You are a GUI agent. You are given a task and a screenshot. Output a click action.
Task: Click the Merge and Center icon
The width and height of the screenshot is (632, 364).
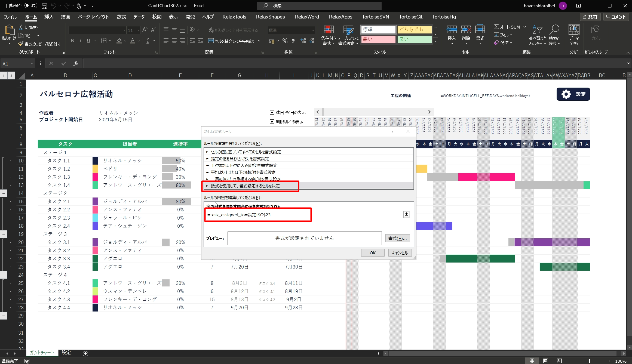pos(211,41)
